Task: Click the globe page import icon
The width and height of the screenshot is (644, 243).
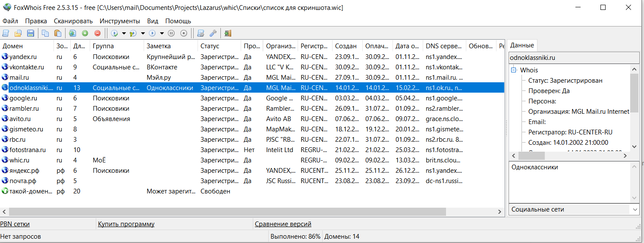Action: coord(72,33)
